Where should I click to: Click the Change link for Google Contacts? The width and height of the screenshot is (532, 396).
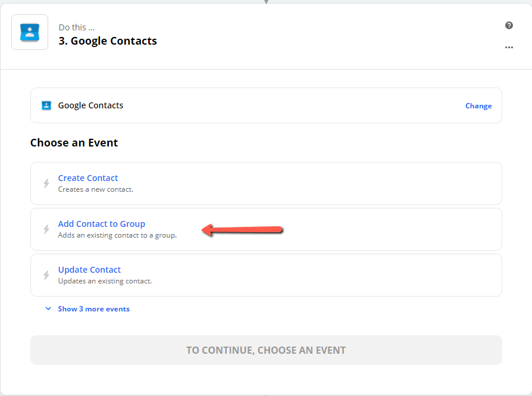pos(478,106)
